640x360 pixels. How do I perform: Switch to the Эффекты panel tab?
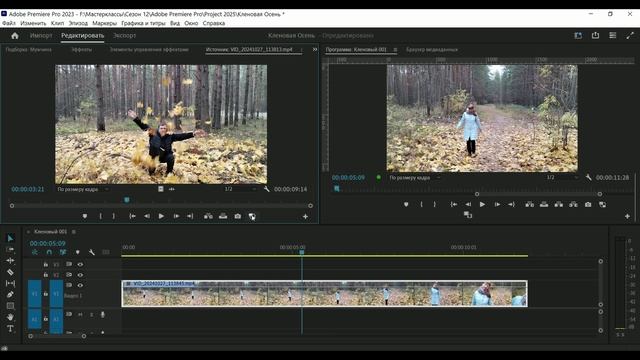click(x=82, y=50)
